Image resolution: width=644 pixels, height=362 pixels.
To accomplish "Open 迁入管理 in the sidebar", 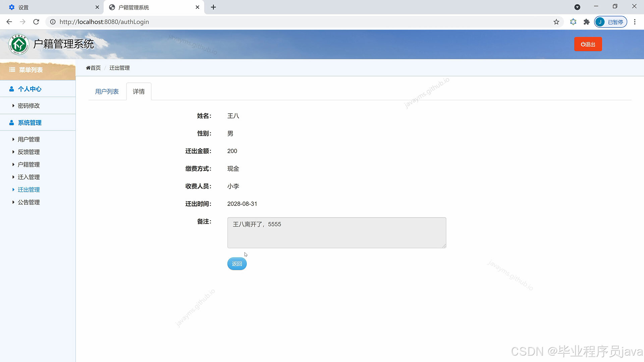I will (29, 177).
